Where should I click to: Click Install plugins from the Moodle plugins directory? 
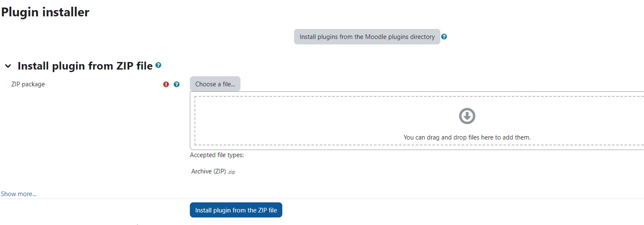pyautogui.click(x=367, y=37)
